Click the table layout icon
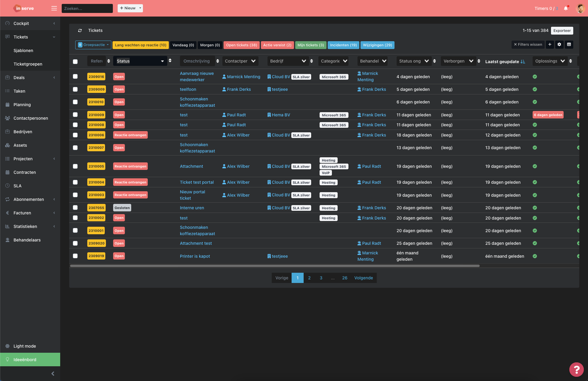 (569, 45)
